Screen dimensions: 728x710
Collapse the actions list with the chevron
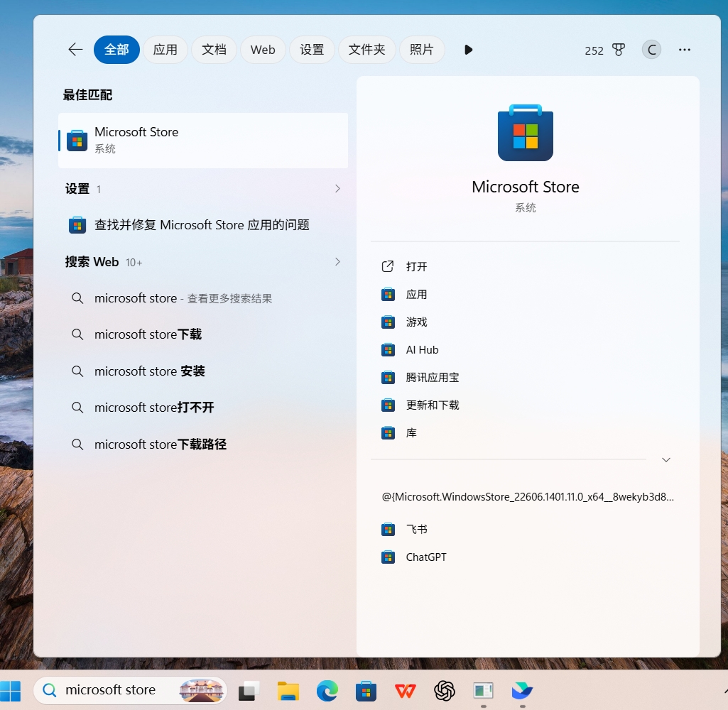pos(665,459)
